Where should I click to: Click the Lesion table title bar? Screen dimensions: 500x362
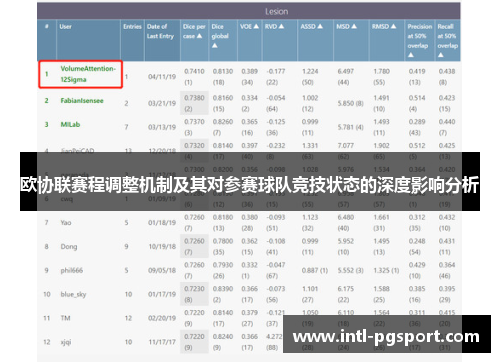click(x=249, y=11)
